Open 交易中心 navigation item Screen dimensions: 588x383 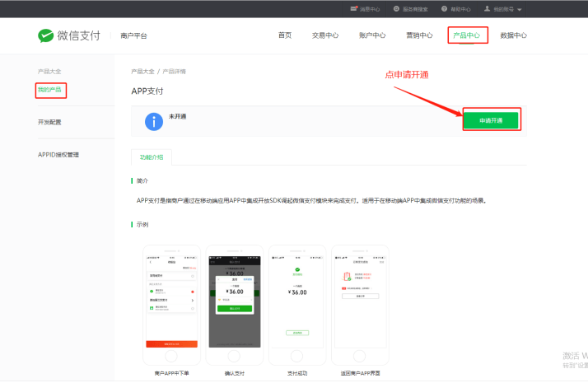(x=325, y=35)
